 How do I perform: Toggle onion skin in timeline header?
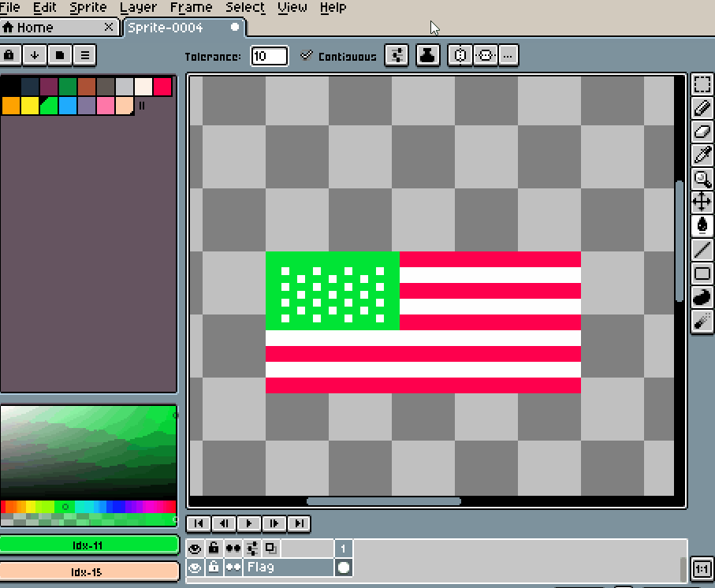click(x=271, y=548)
